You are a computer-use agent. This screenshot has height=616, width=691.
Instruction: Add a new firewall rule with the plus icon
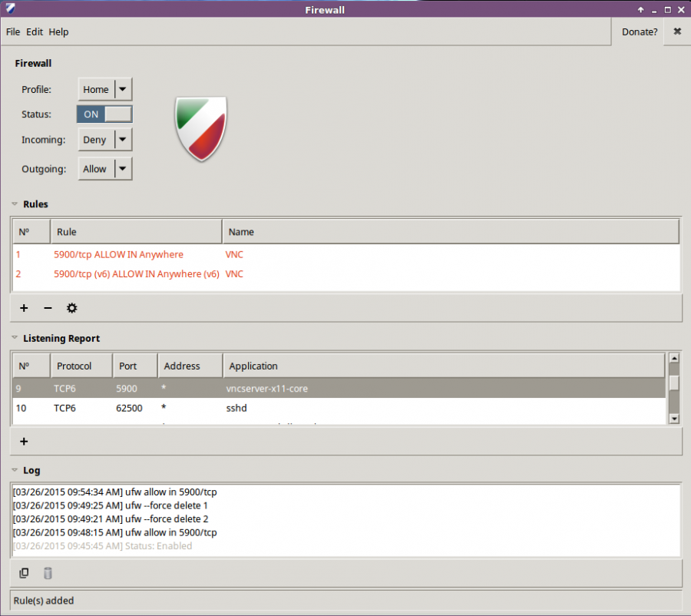coord(24,307)
